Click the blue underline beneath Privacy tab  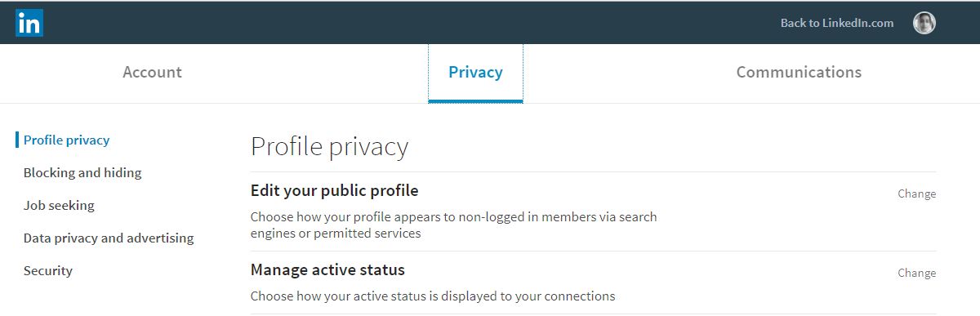(475, 101)
